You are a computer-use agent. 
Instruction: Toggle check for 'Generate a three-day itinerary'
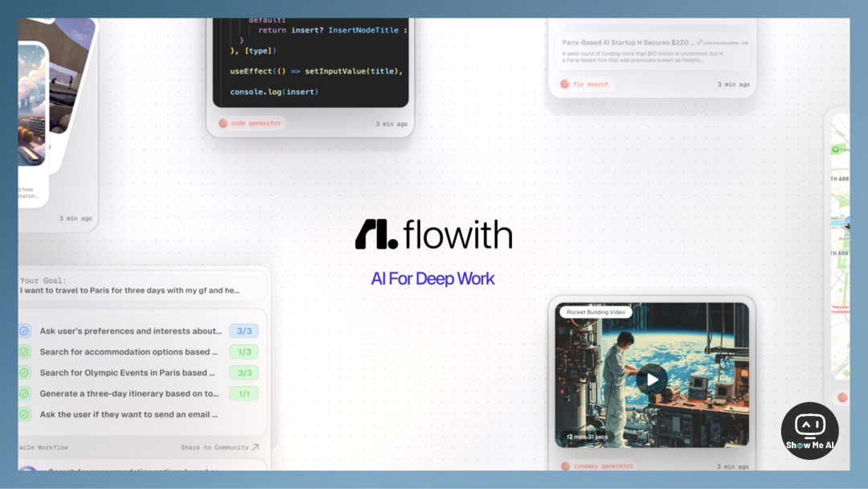point(24,394)
